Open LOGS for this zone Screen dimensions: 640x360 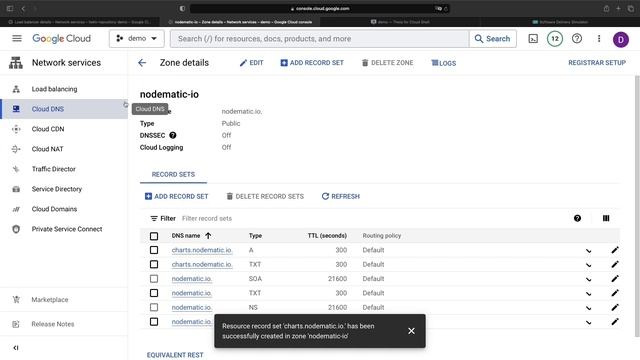444,63
